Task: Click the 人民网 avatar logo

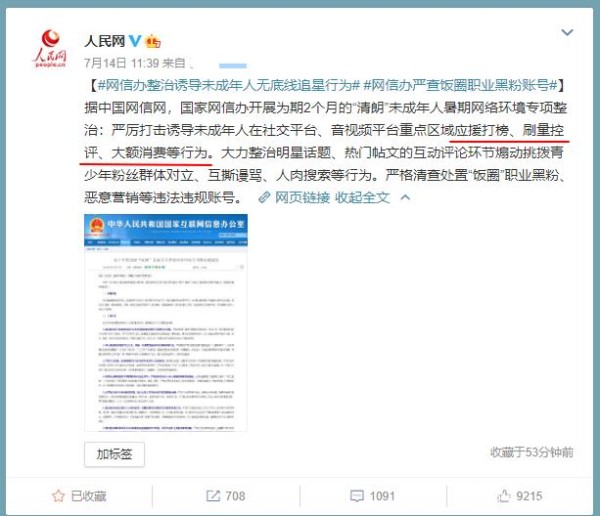Action: [50, 49]
